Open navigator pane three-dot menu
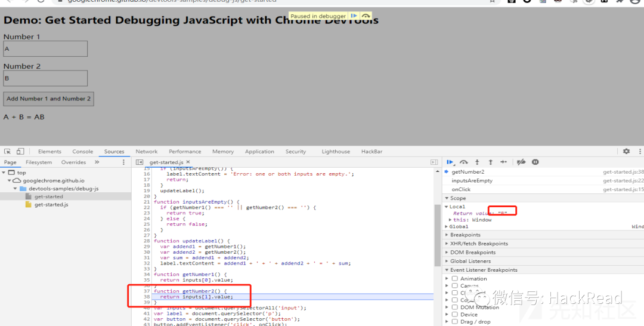The width and height of the screenshot is (644, 326). [x=123, y=162]
